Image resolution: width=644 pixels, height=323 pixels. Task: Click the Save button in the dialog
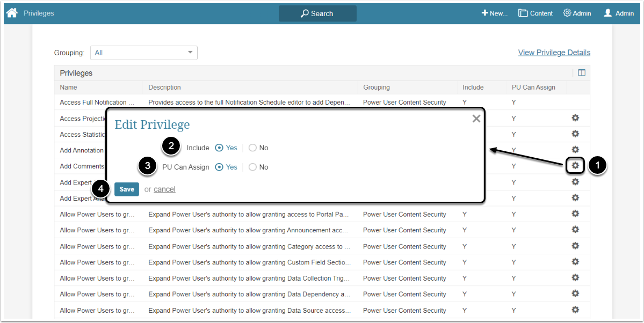pyautogui.click(x=127, y=189)
